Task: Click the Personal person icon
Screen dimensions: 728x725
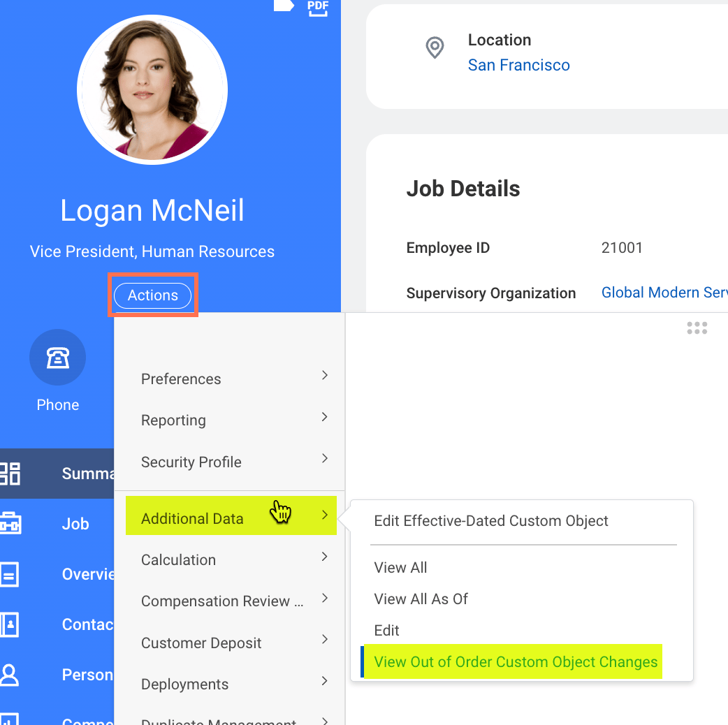Action: point(9,675)
